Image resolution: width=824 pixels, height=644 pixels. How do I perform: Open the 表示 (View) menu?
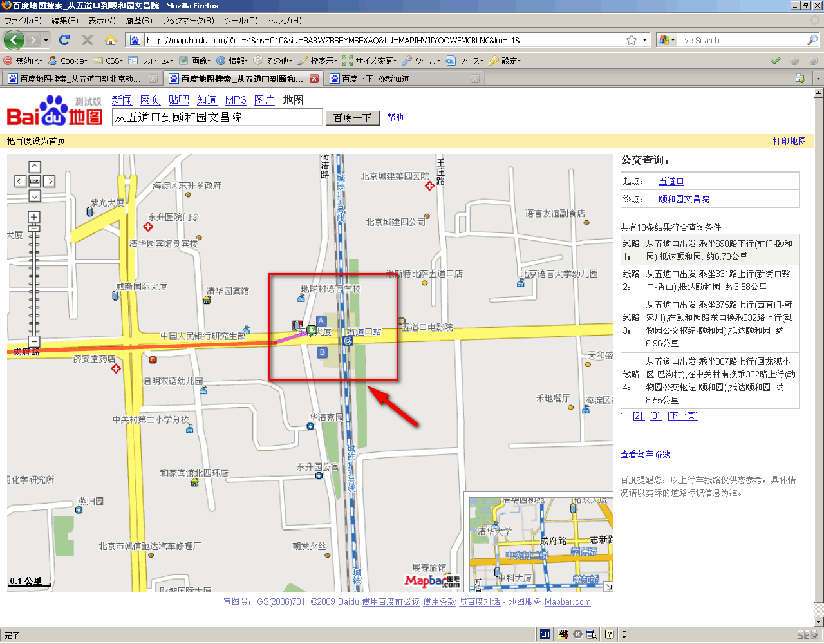point(102,21)
